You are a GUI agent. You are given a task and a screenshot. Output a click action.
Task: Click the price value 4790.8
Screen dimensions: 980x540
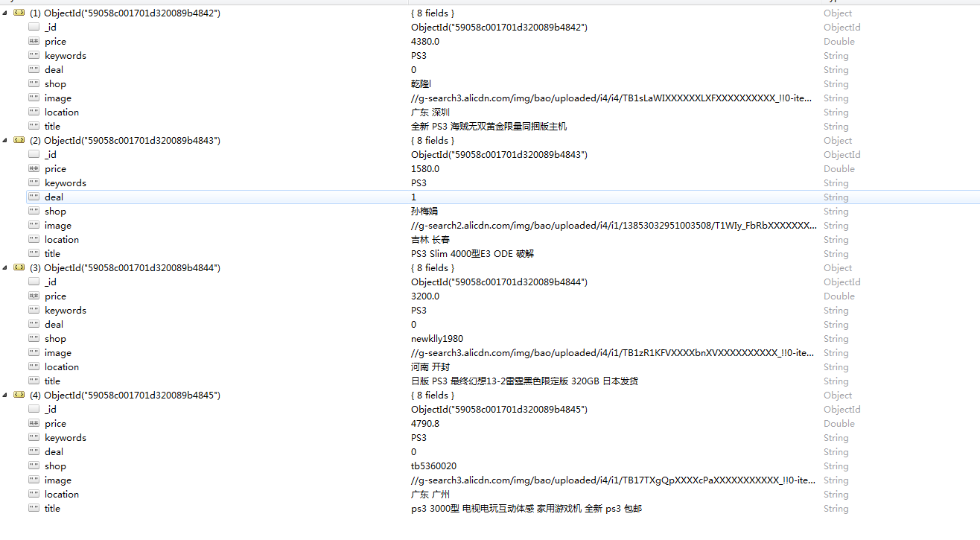(x=425, y=424)
